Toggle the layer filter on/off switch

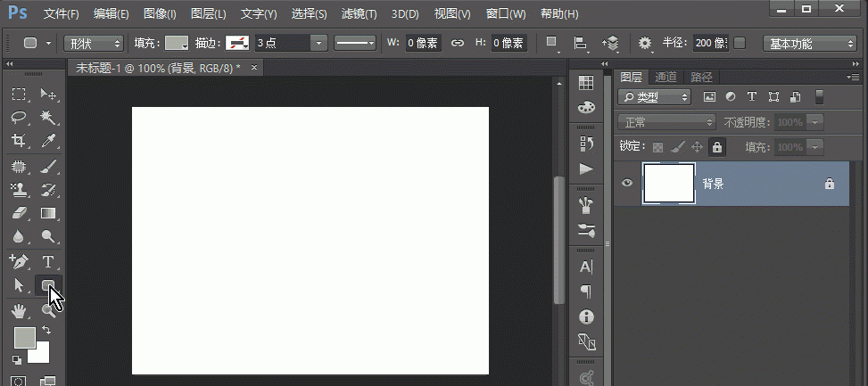[x=819, y=96]
